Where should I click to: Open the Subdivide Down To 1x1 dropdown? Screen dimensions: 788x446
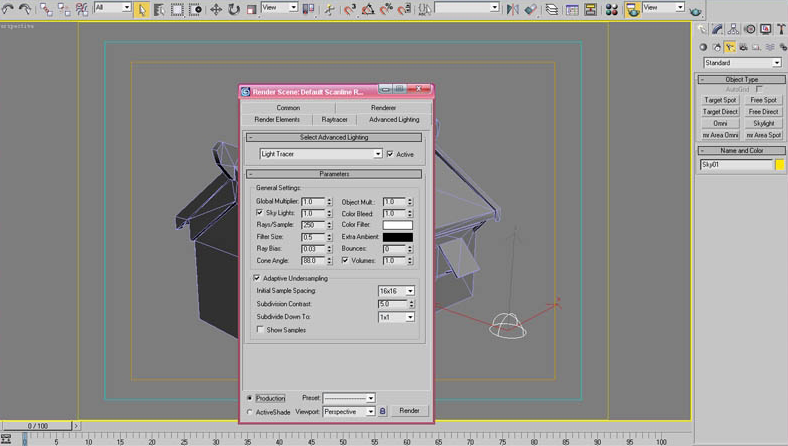(396, 317)
